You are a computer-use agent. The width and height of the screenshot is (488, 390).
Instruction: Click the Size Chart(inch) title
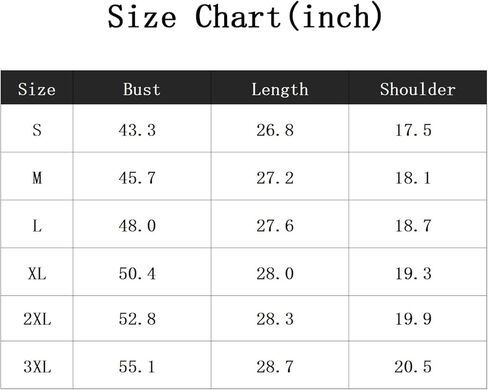(x=245, y=17)
